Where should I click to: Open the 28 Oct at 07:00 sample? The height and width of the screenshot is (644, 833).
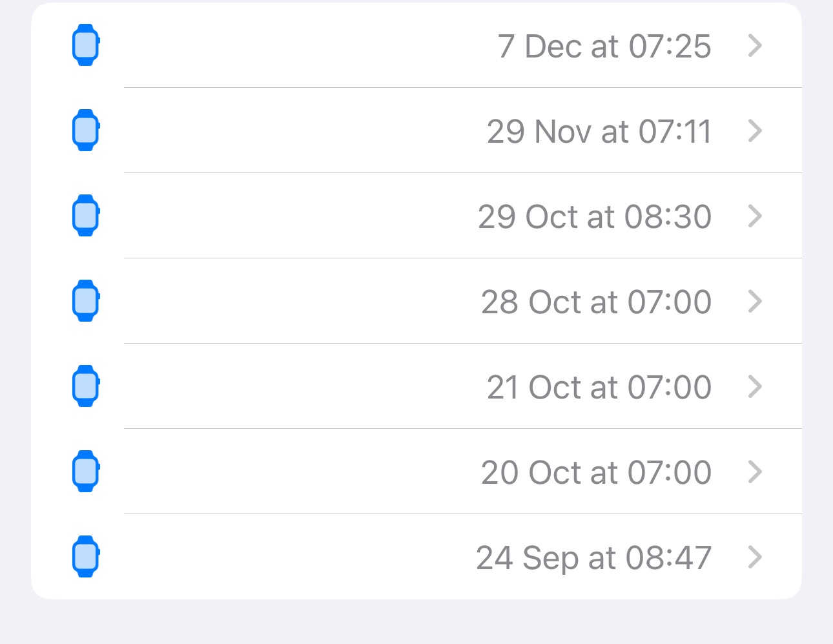[x=596, y=302]
